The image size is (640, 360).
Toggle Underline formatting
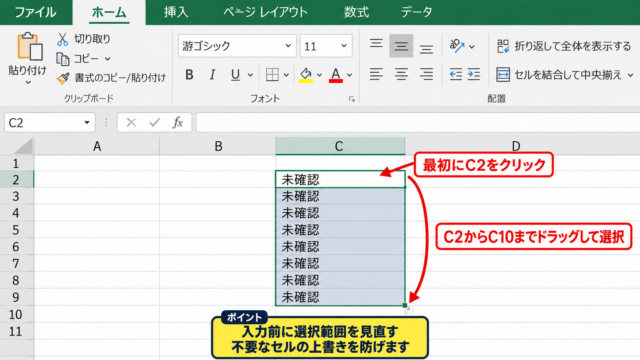point(235,75)
